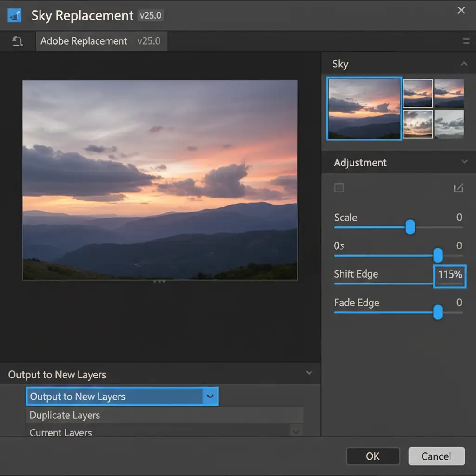Screen dimensions: 476x476
Task: Click the undo arrow icon
Action: click(x=18, y=41)
